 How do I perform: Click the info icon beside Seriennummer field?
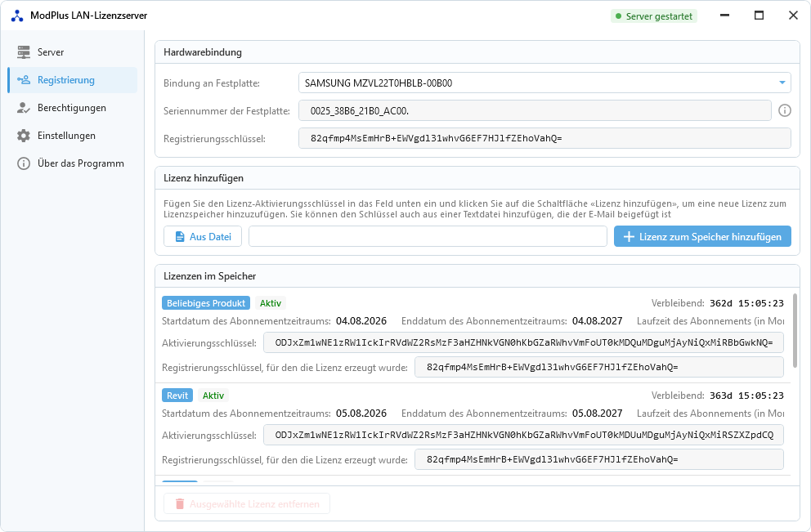pyautogui.click(x=785, y=110)
